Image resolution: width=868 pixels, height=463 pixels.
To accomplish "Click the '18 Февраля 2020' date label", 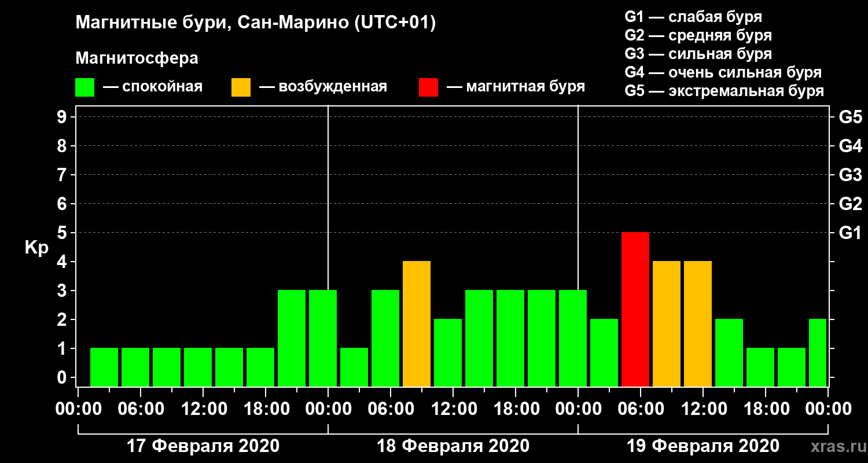I will (x=453, y=446).
